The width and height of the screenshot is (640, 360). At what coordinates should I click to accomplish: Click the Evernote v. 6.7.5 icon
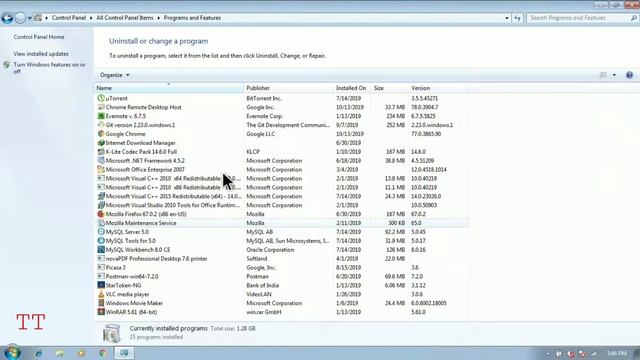(x=101, y=116)
